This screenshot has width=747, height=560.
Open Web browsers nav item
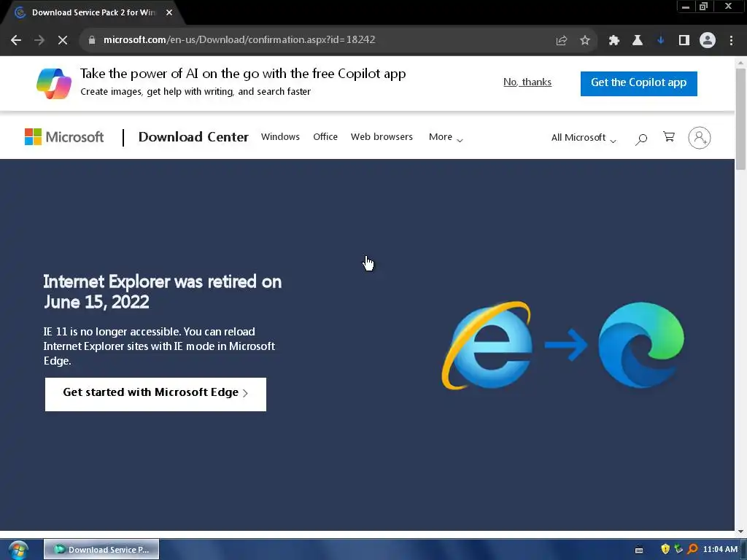point(382,136)
